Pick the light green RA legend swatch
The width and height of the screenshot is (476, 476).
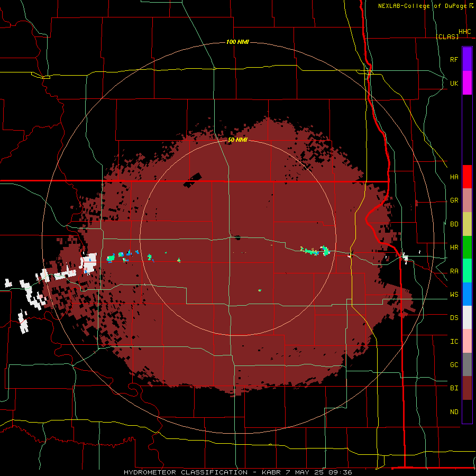coord(467,271)
